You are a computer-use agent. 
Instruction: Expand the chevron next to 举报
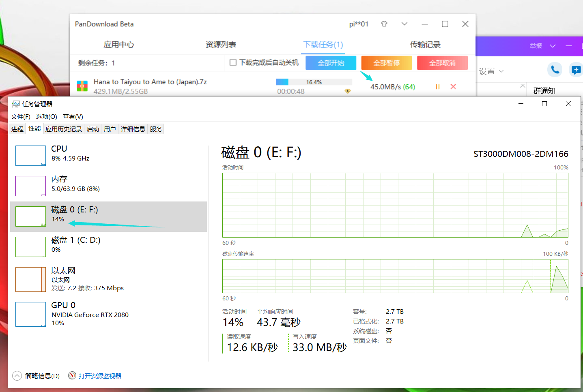tap(553, 46)
